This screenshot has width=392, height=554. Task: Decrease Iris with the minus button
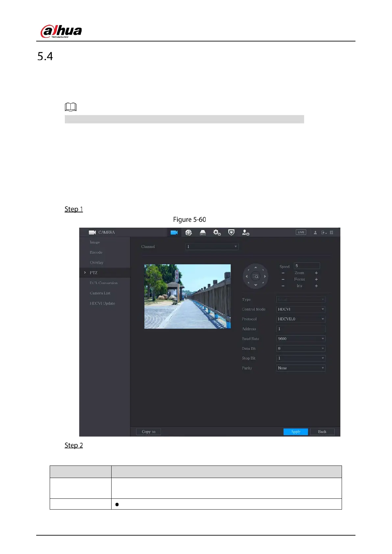point(283,286)
